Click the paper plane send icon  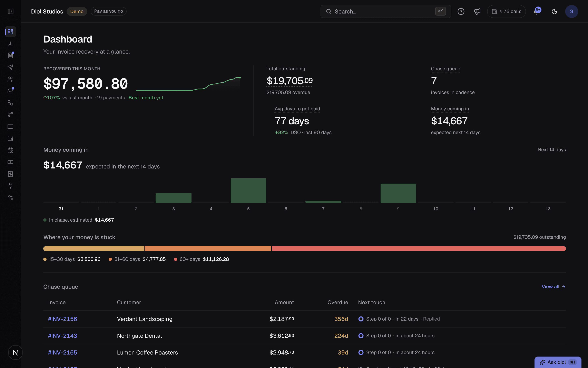pyautogui.click(x=10, y=67)
